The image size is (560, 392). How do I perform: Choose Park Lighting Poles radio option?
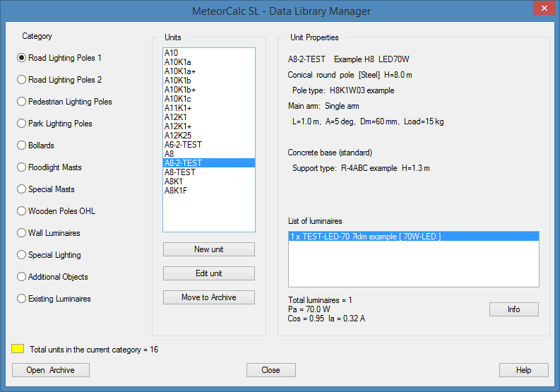click(x=54, y=124)
